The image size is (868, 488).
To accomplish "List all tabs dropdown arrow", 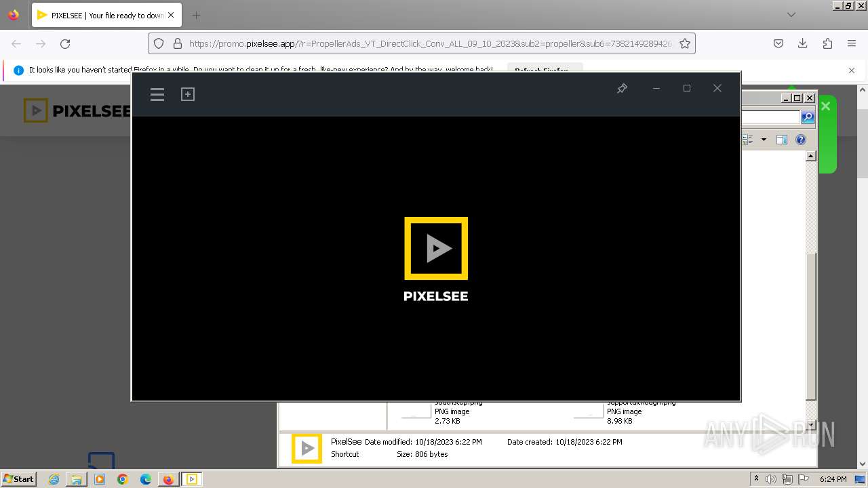I will click(791, 15).
